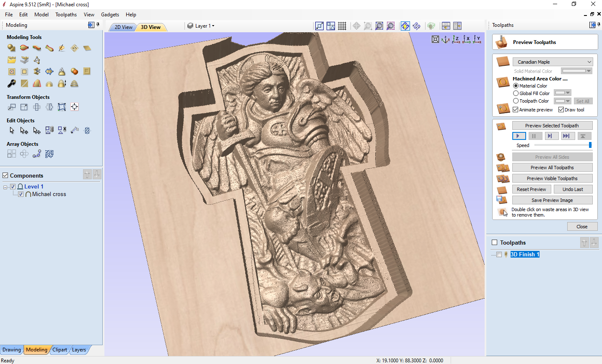Click the Preview All Toolpaths button
Screen dimensions: 602x364
[x=552, y=168]
